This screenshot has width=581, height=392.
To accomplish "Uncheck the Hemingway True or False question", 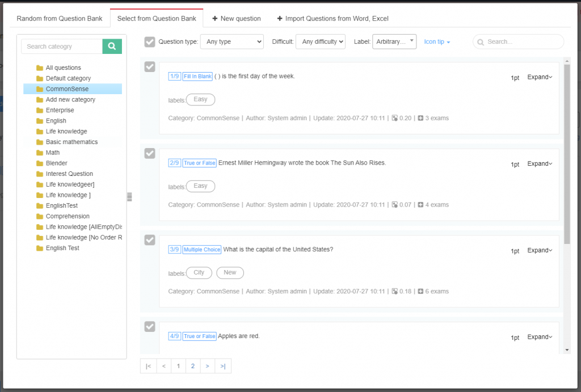I will click(x=150, y=153).
